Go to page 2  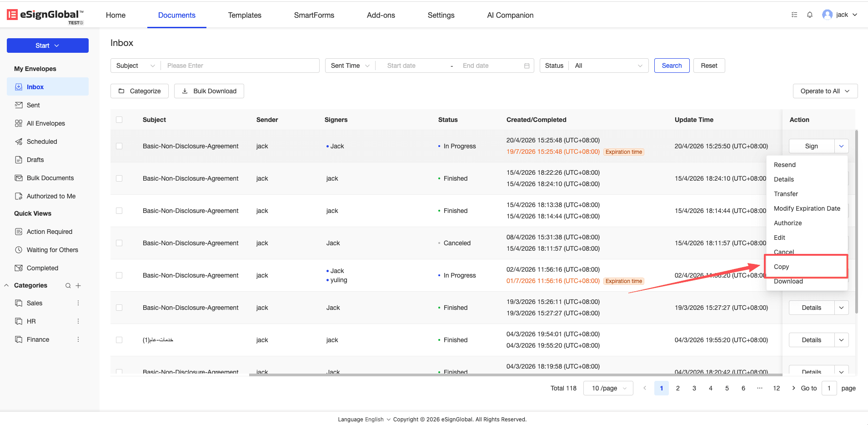678,388
